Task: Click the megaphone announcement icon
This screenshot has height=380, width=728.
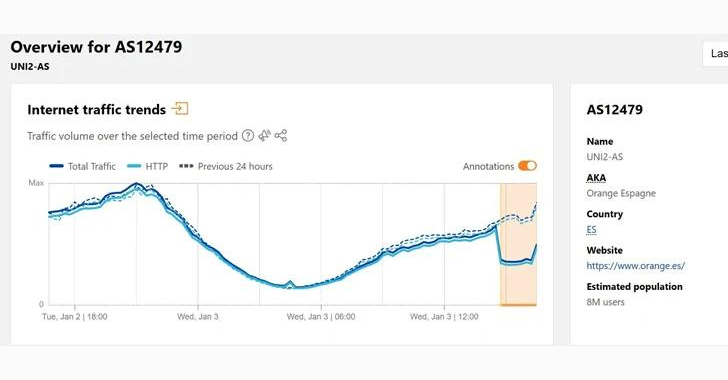Action: [265, 136]
